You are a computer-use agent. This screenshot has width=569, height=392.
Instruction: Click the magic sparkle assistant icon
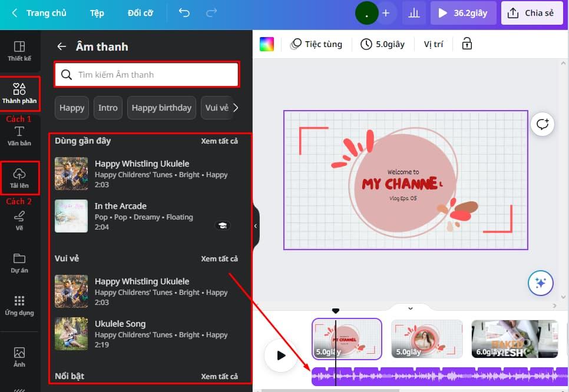pos(540,283)
